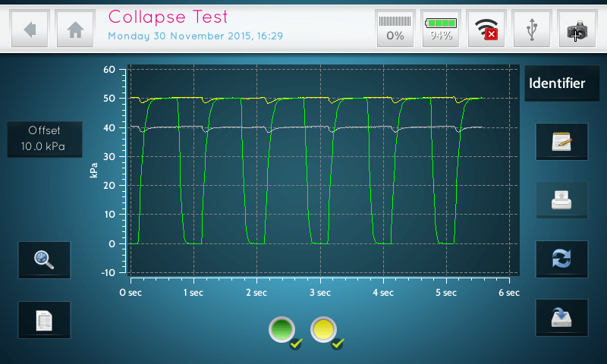Click the Collapse Test title

168,17
